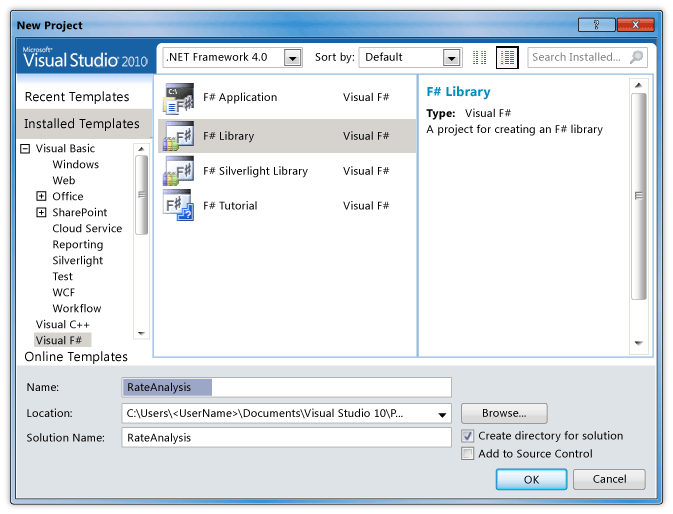Click the F# Library heading in description
Screen dimensions: 673x514
[x=458, y=92]
